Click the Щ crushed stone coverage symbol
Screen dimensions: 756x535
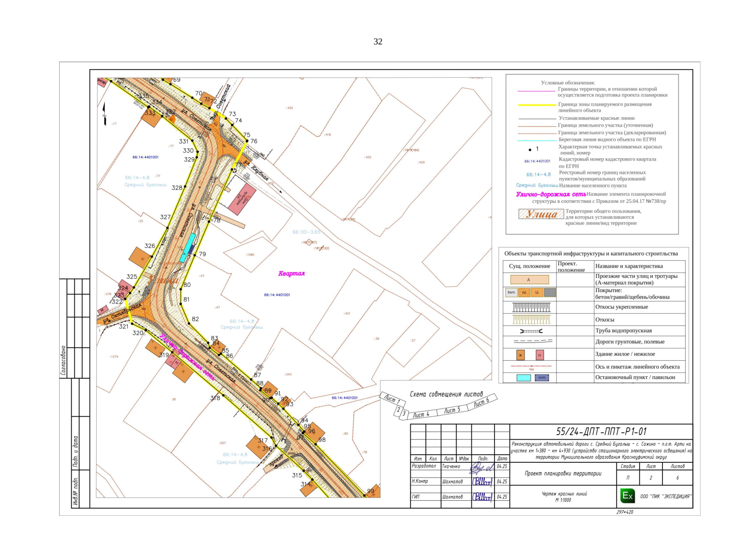coord(537,292)
